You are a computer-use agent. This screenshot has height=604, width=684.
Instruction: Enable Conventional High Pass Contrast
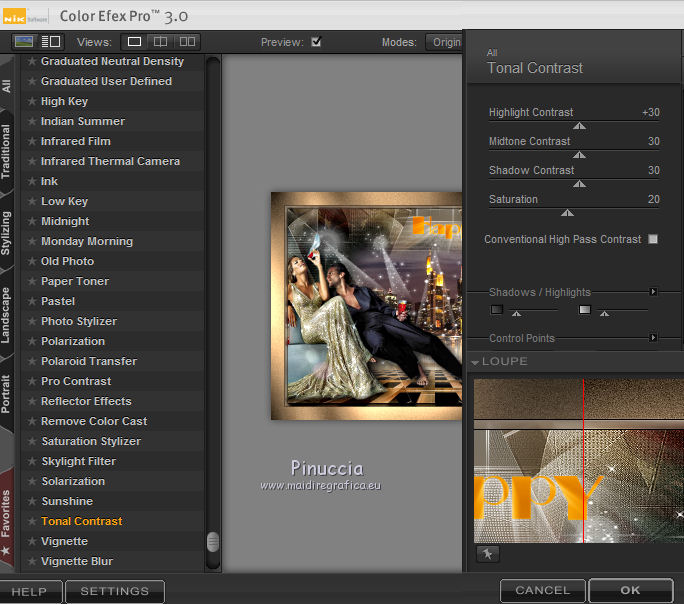(653, 239)
